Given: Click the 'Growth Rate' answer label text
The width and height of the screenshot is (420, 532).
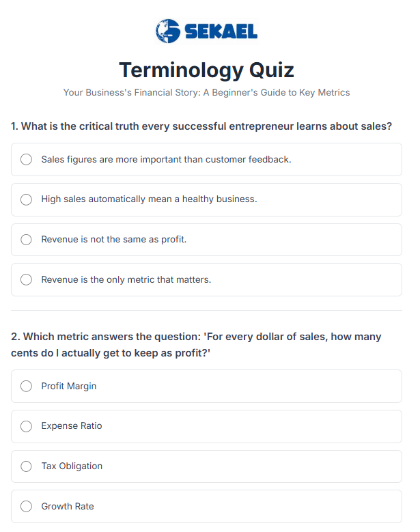Looking at the screenshot, I should coord(68,507).
